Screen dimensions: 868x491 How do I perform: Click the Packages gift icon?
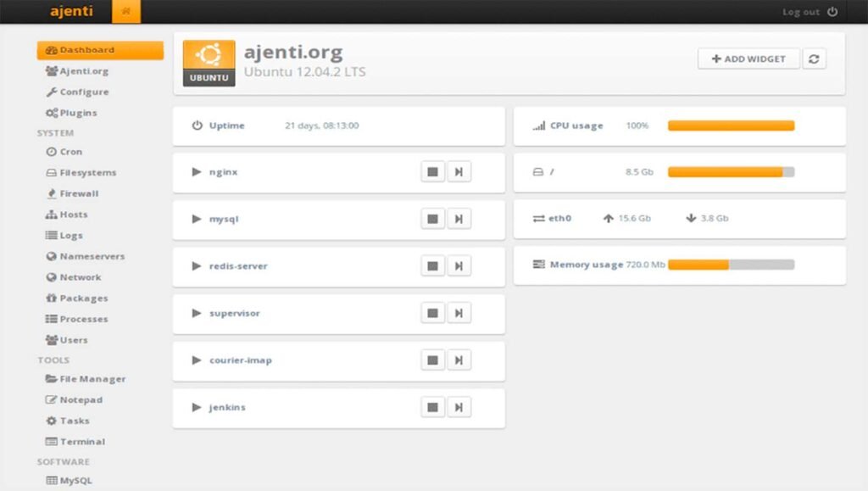[52, 298]
